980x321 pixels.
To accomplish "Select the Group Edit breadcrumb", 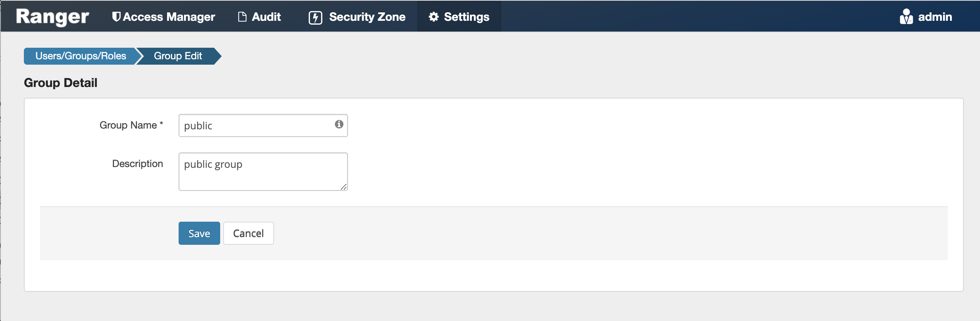I will pyautogui.click(x=178, y=56).
